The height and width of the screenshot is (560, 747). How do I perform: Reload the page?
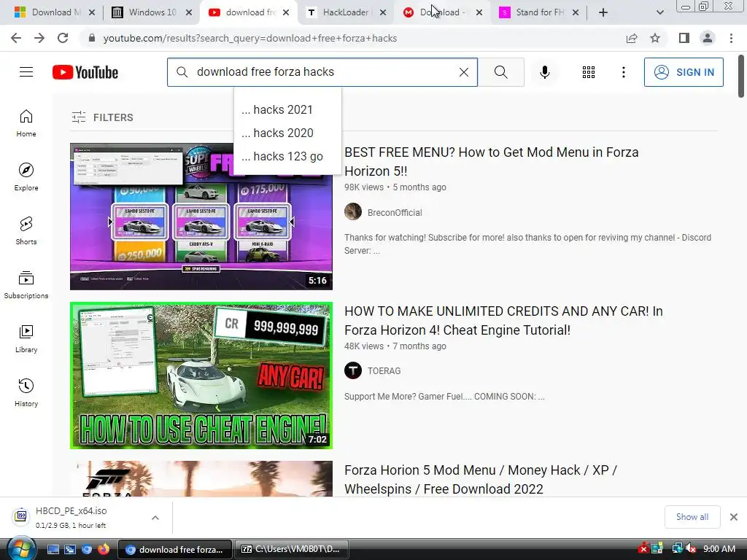point(63,38)
